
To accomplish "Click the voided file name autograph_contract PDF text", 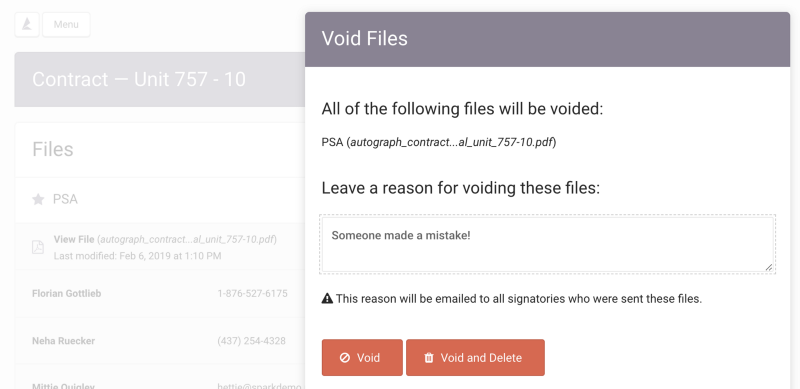I will tap(452, 142).
